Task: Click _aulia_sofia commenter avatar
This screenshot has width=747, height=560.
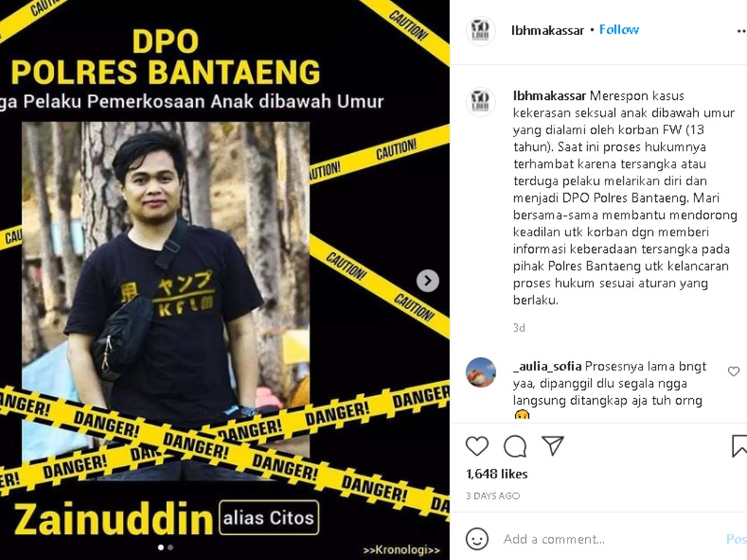Action: tap(480, 373)
